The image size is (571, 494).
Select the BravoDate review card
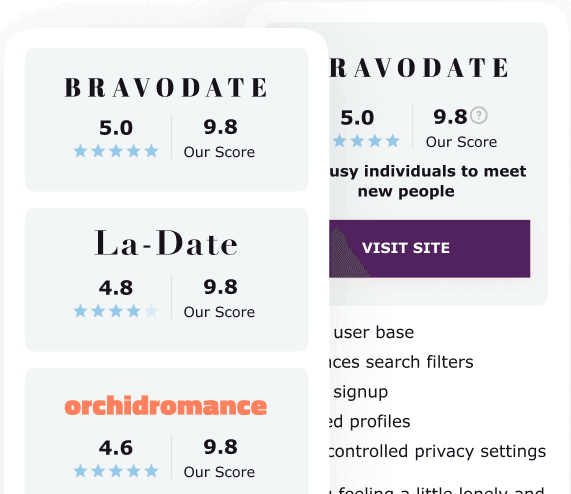point(167,119)
